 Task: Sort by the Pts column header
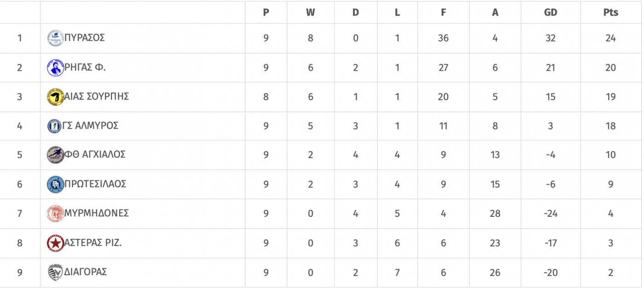[610, 13]
